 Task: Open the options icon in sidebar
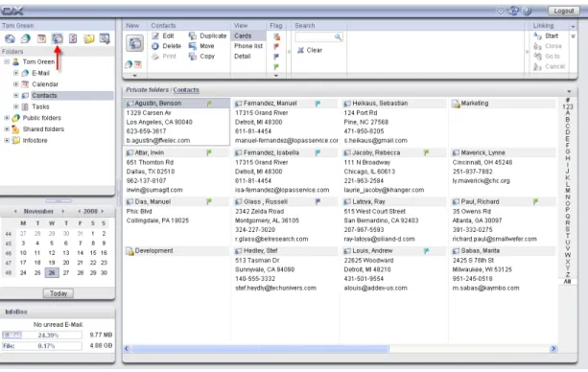click(105, 38)
